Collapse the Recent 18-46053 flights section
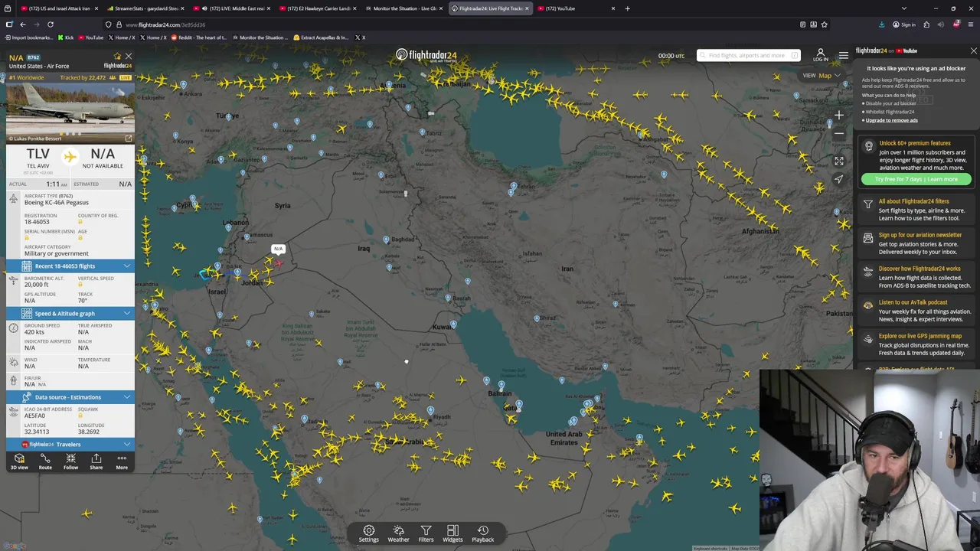The width and height of the screenshot is (980, 551). coord(70,266)
